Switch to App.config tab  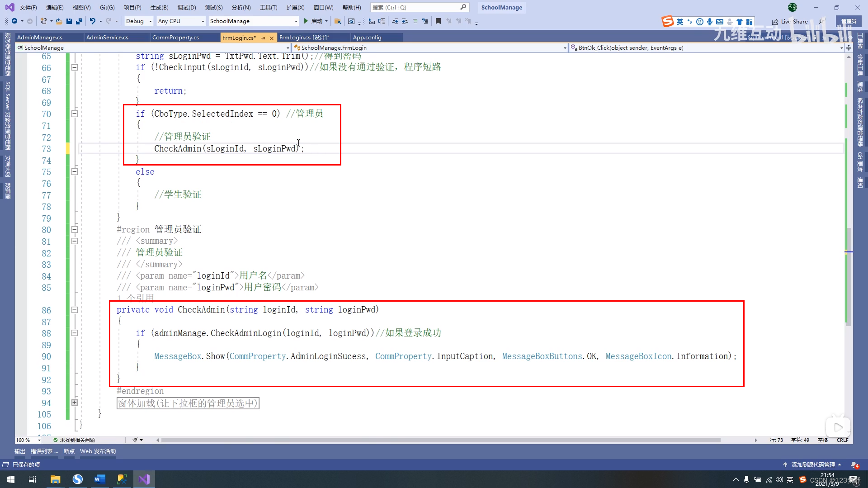367,38
